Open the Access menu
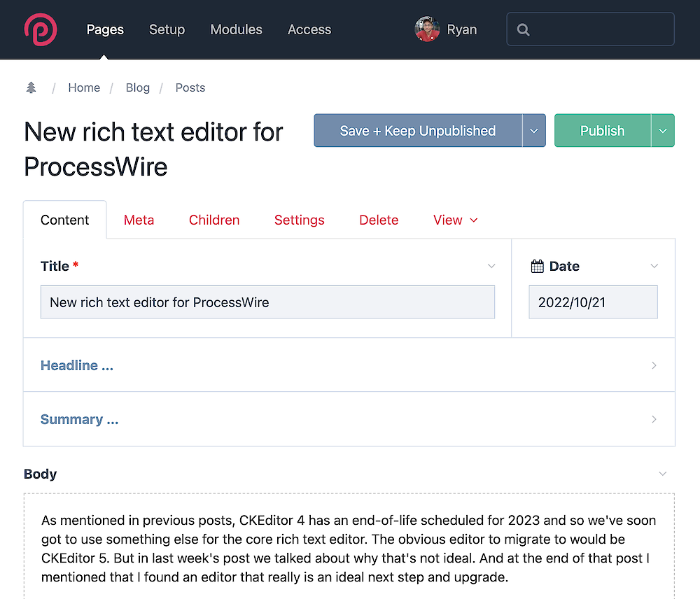Screen dimensions: 700x599 [x=309, y=29]
